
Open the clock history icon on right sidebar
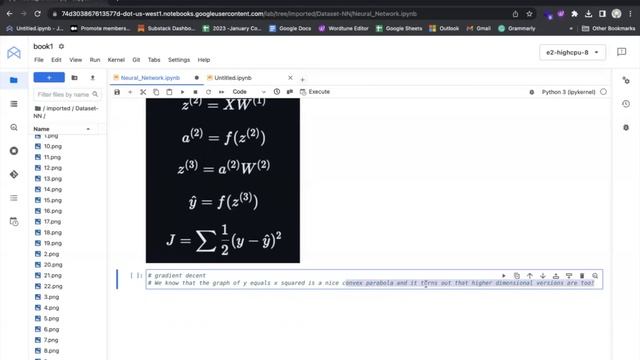(x=626, y=104)
